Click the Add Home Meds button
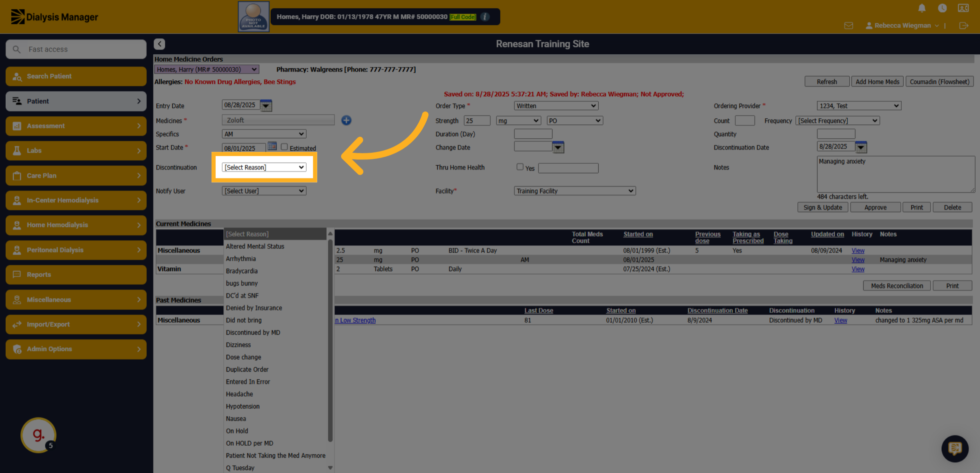Image resolution: width=980 pixels, height=473 pixels. coord(878,82)
